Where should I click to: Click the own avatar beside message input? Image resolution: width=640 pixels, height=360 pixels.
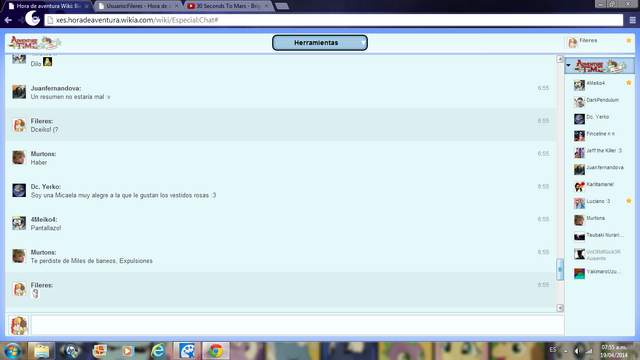pos(19,325)
